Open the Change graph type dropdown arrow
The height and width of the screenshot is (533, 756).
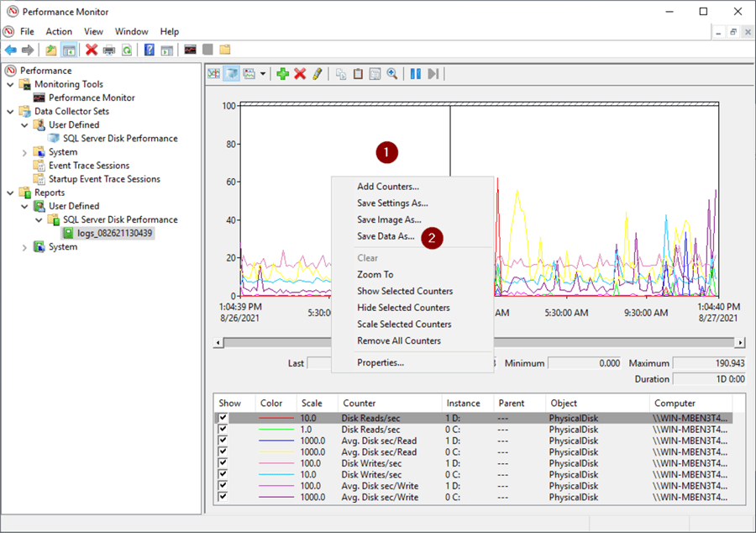263,74
